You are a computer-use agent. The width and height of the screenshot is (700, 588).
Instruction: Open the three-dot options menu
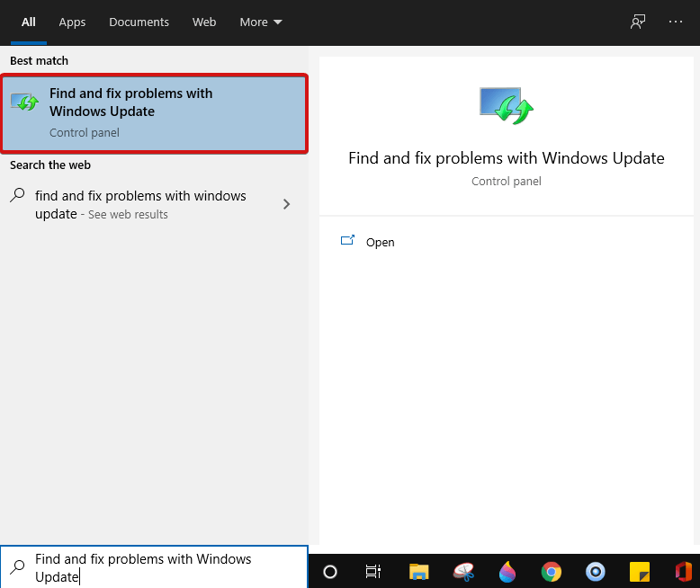click(676, 22)
